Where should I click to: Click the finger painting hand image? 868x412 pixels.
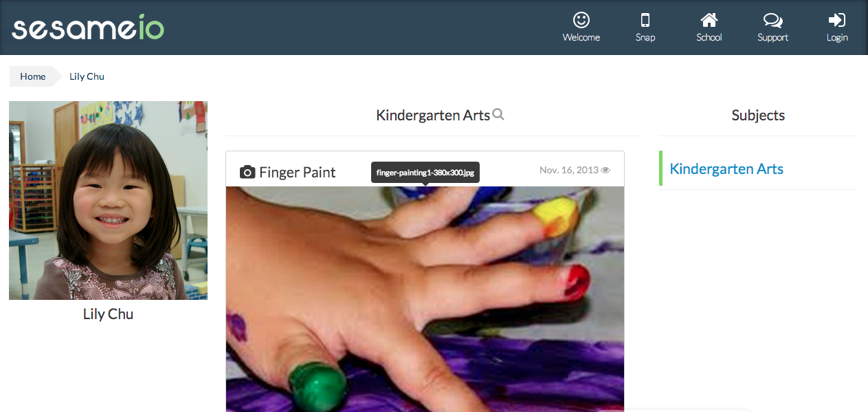tap(425, 299)
